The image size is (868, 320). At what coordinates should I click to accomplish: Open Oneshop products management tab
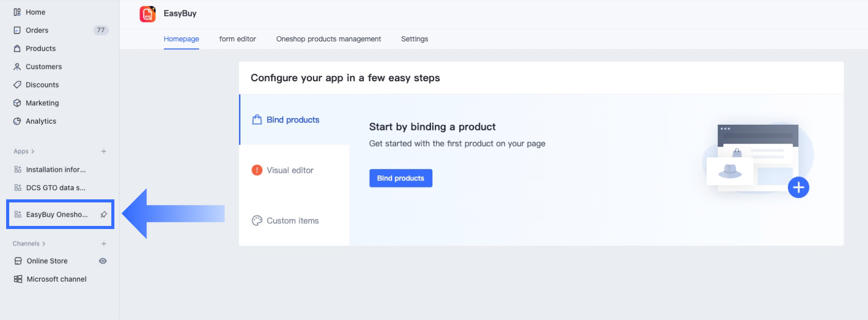[x=328, y=39]
